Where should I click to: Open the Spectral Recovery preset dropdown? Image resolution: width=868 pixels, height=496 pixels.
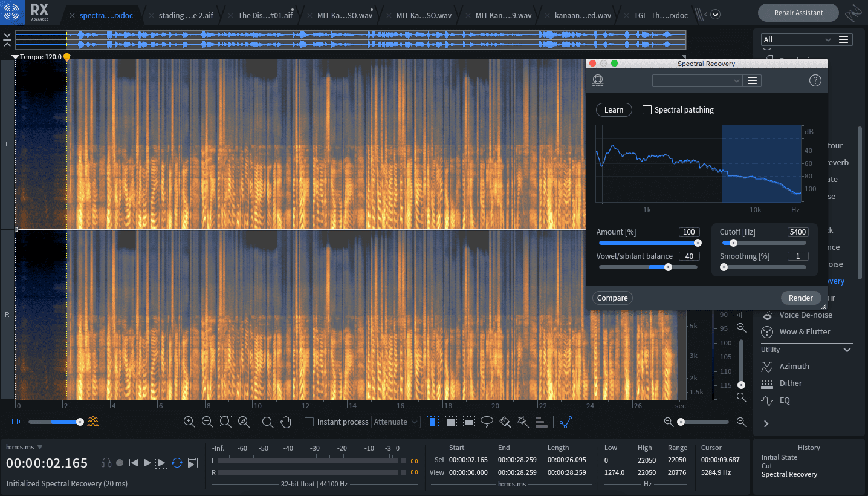pos(697,80)
